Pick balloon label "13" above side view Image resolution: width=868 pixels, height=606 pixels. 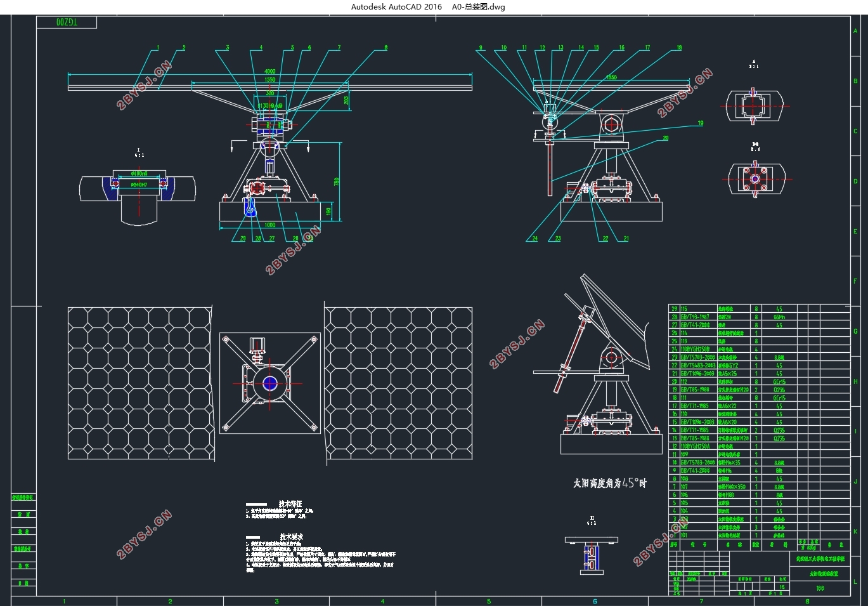pos(560,48)
